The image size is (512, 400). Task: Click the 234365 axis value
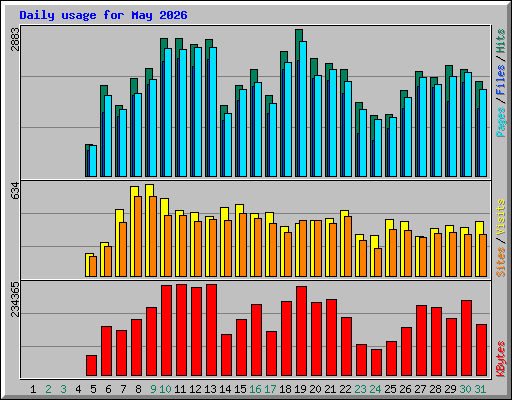coord(16,299)
